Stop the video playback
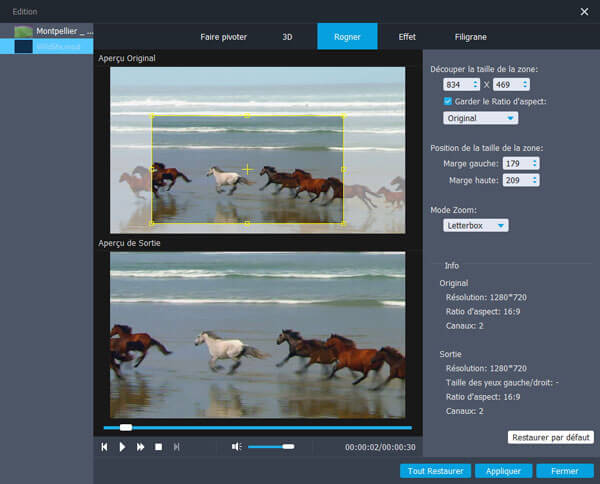600x484 pixels. (158, 447)
